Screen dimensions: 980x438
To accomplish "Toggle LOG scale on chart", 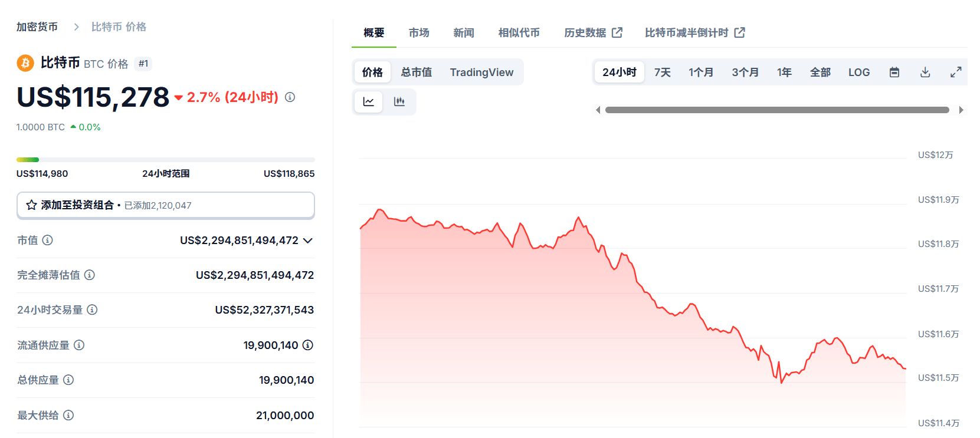I will pos(859,72).
